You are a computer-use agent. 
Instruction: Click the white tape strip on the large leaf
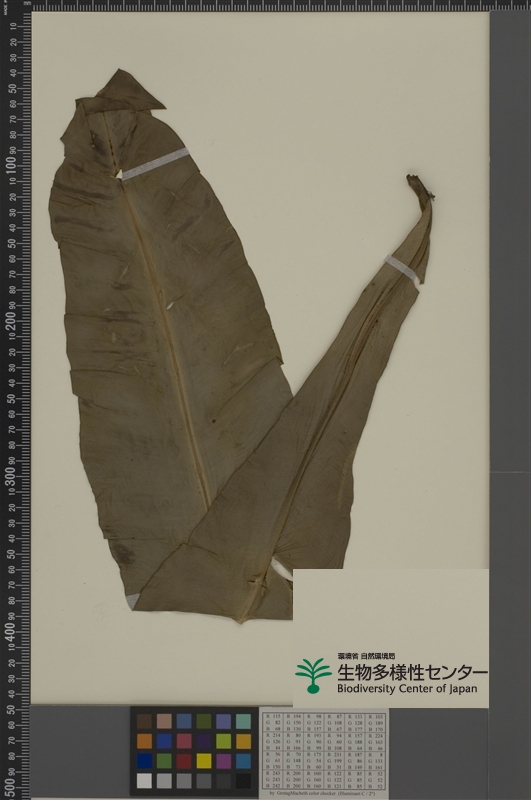155,163
